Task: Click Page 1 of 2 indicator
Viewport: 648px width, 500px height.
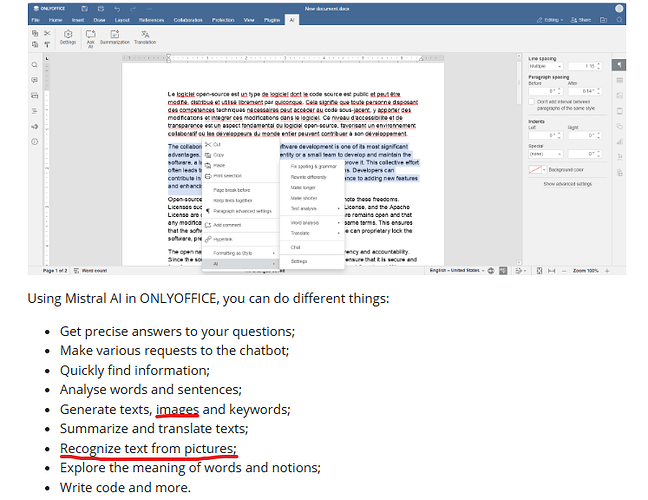Action: click(55, 271)
